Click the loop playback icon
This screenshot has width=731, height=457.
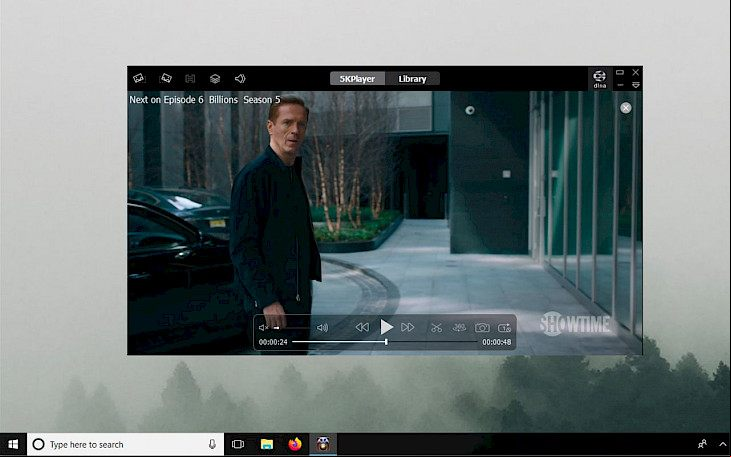(504, 328)
